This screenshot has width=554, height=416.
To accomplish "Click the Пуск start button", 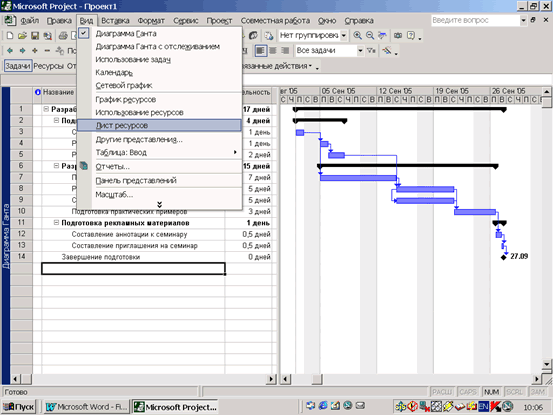I will pyautogui.click(x=19, y=407).
